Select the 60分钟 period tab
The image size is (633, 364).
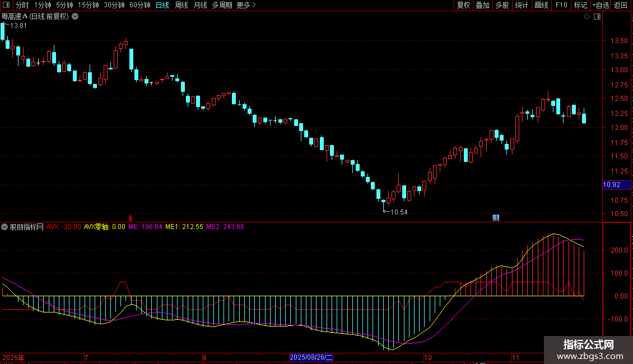(x=139, y=6)
